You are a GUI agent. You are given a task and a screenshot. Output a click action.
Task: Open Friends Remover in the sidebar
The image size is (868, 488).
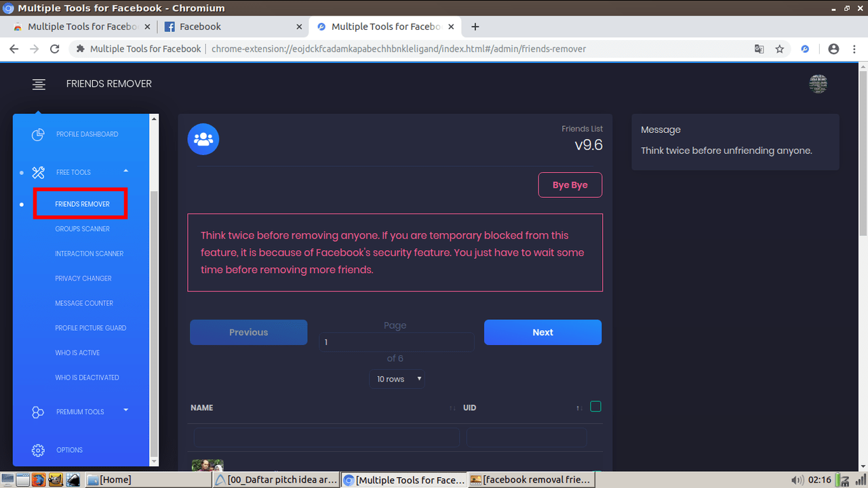pyautogui.click(x=82, y=204)
